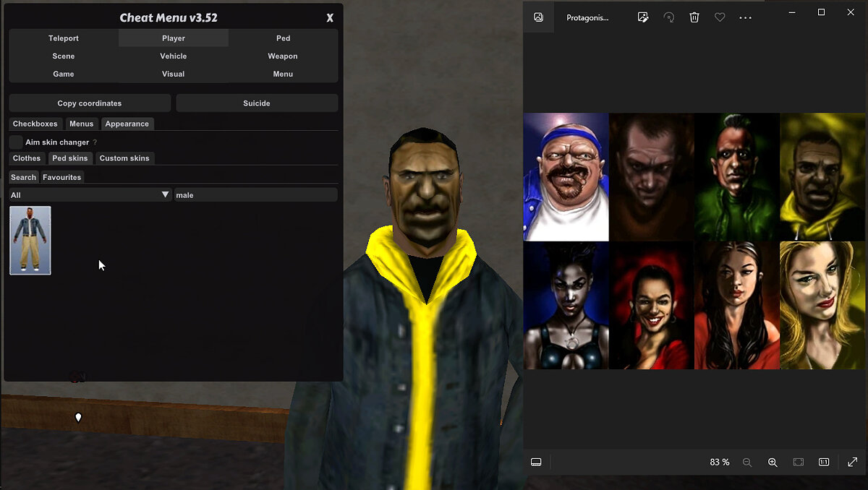This screenshot has height=490, width=868.
Task: Select the ped skin thumbnail in results
Action: pos(30,241)
